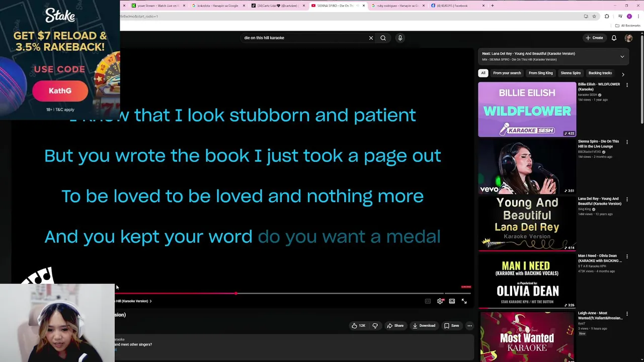The height and width of the screenshot is (362, 644).
Task: Open YouTube account avatar menu
Action: 628,38
